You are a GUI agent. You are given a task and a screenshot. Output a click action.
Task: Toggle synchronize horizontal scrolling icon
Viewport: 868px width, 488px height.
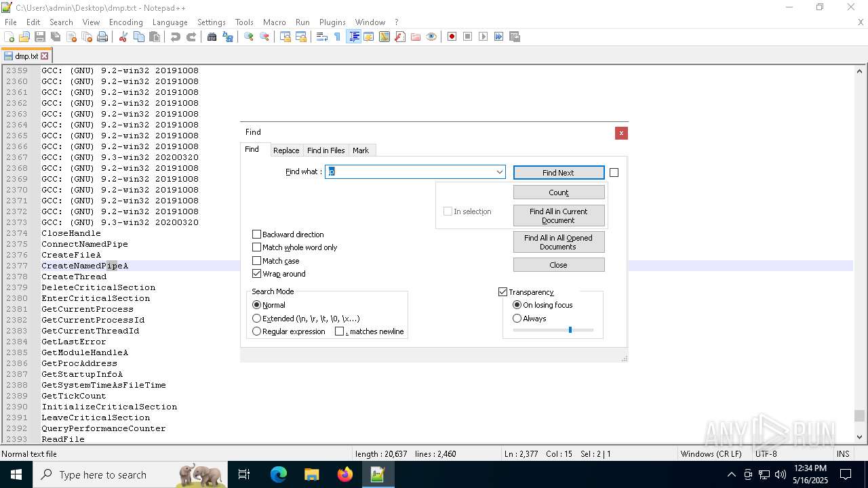(301, 37)
